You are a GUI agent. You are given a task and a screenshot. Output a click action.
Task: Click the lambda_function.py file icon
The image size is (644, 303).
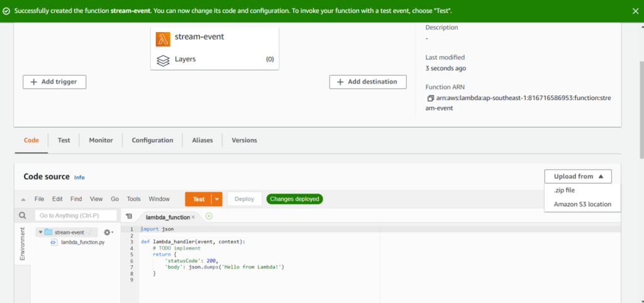[x=53, y=242]
